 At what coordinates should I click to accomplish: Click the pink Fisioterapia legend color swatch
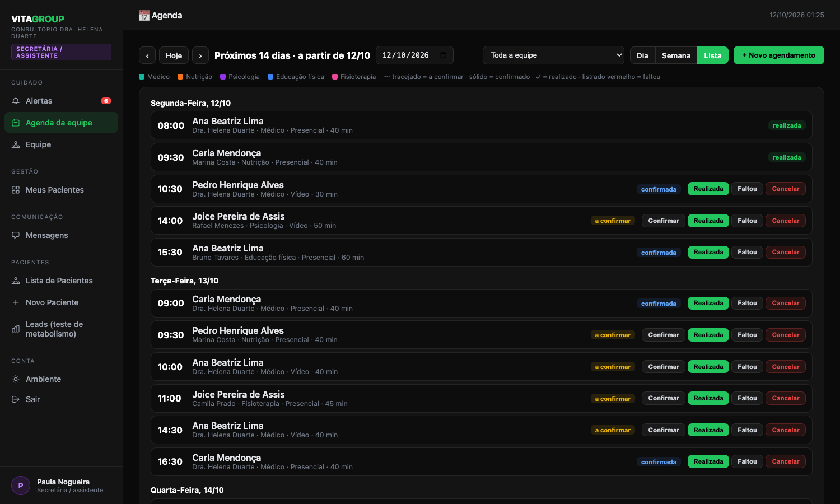(x=335, y=77)
